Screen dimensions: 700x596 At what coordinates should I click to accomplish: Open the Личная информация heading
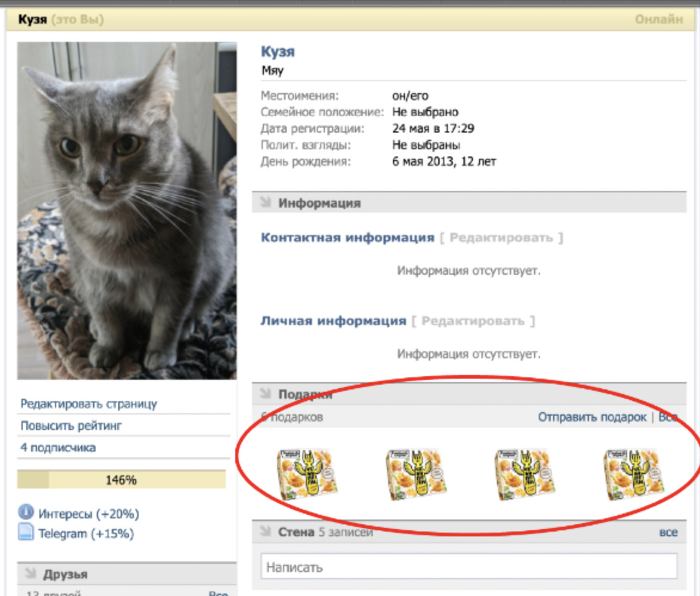click(x=333, y=321)
